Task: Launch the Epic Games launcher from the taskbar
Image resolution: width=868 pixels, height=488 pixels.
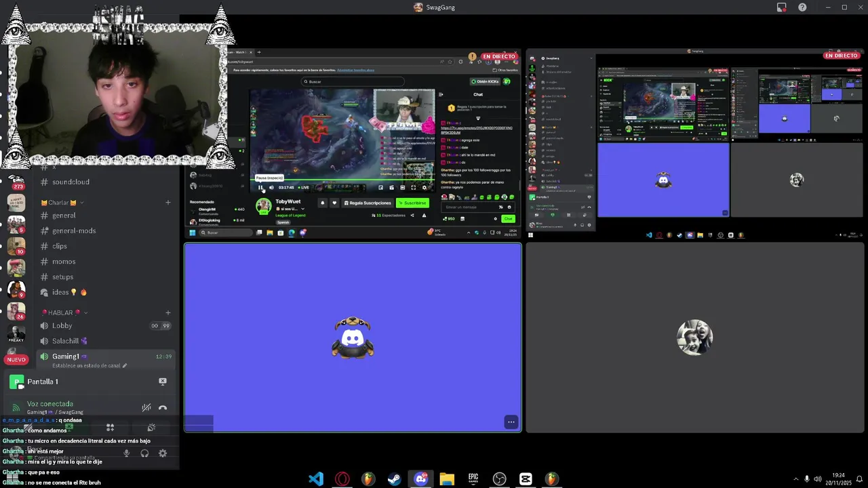Action: point(473,479)
